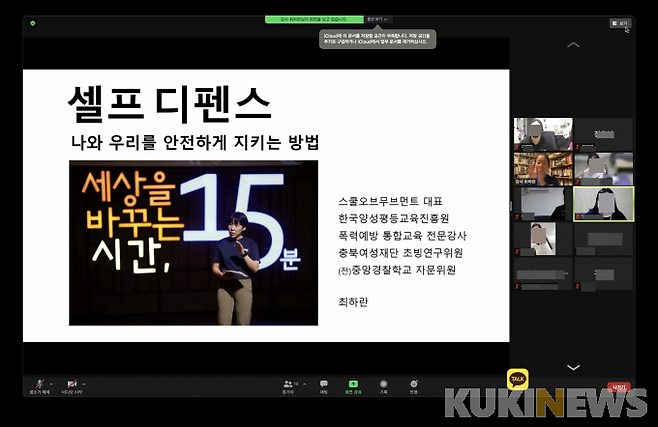Select the first participant video thumbnail in the gallery
This screenshot has width=658, height=427.
tap(543, 134)
